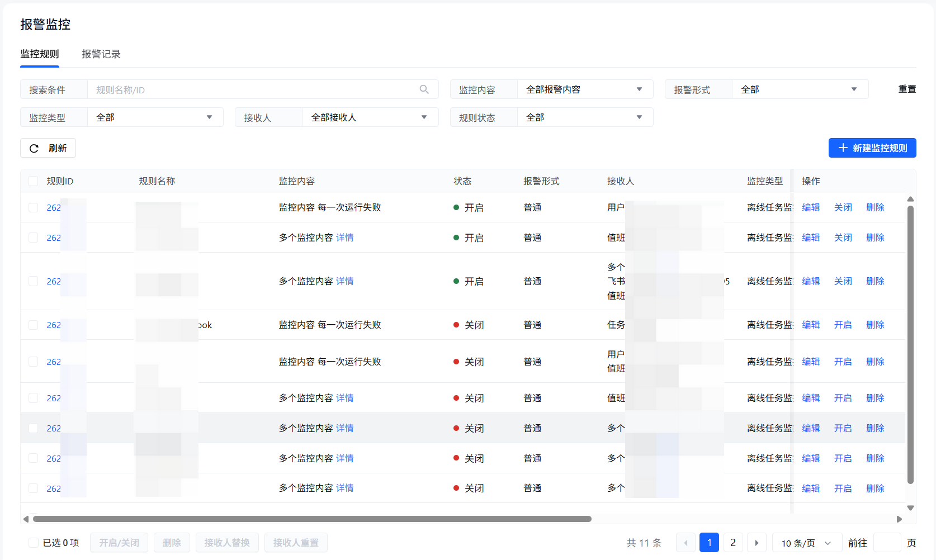Click the 接收人替换 batch button
This screenshot has height=560, width=936.
tap(227, 543)
